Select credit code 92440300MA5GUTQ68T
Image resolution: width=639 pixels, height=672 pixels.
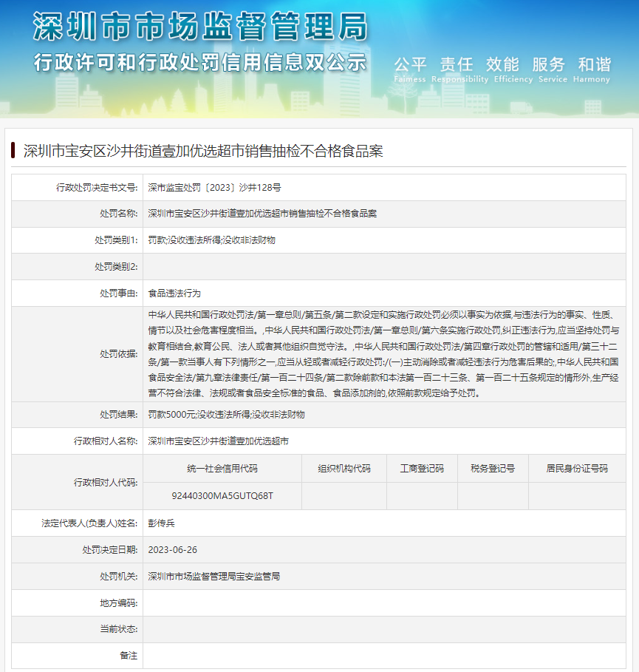(222, 495)
